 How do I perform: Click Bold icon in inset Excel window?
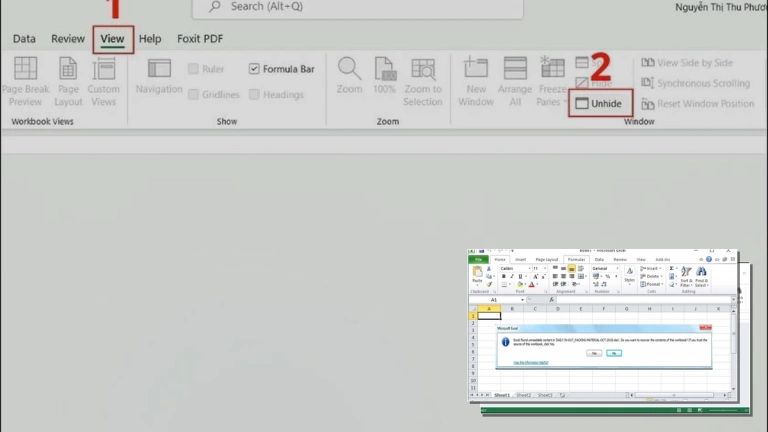504,276
